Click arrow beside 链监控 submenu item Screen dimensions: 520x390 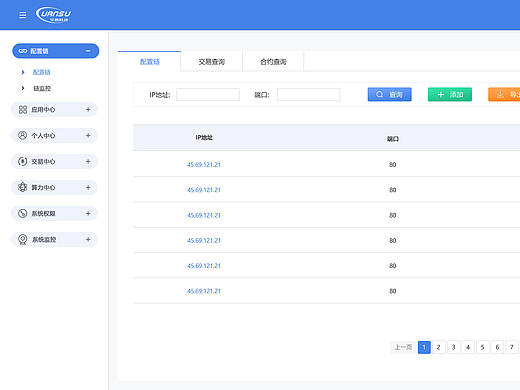pyautogui.click(x=23, y=88)
